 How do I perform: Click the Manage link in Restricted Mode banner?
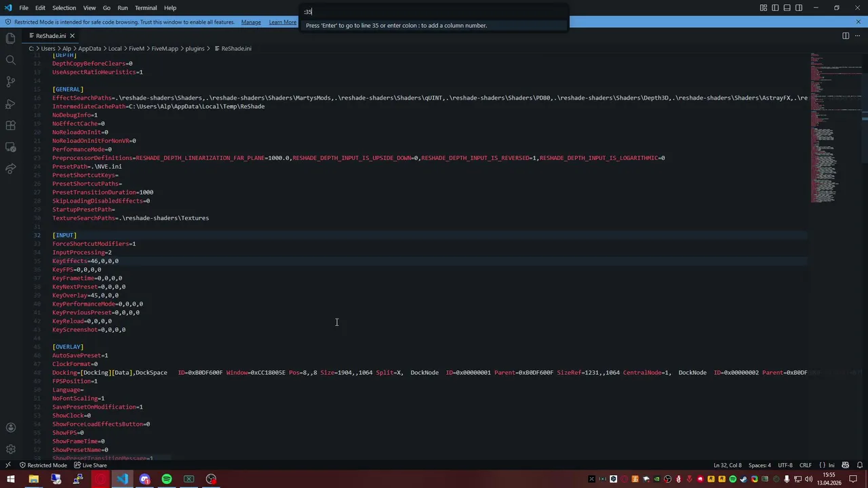(251, 22)
